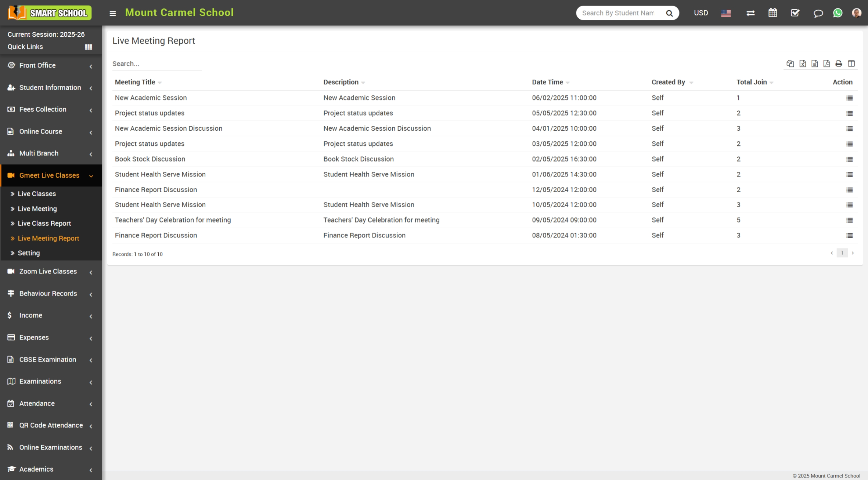Image resolution: width=868 pixels, height=480 pixels.
Task: Export the report to Excel
Action: tap(803, 63)
